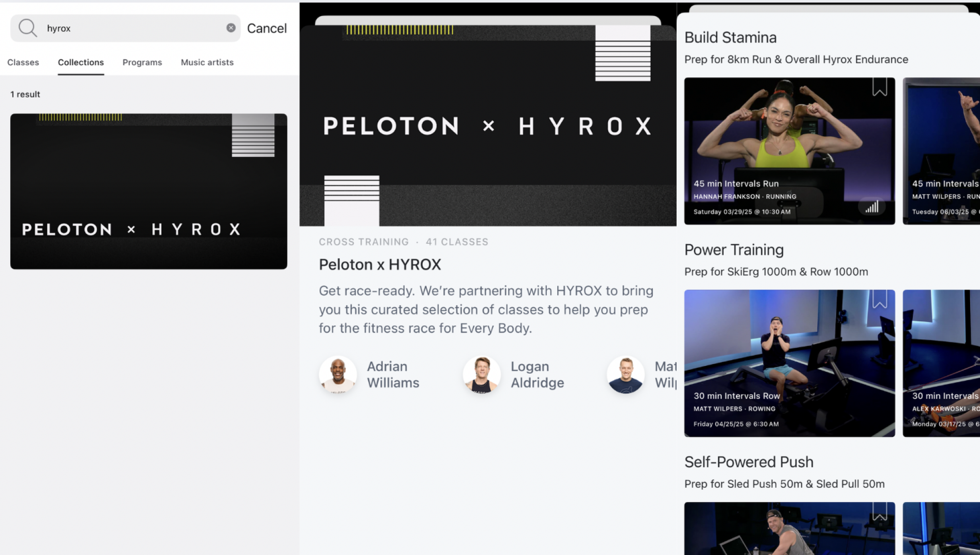Select Logan Aldridge instructor avatar
980x555 pixels.
pos(481,375)
